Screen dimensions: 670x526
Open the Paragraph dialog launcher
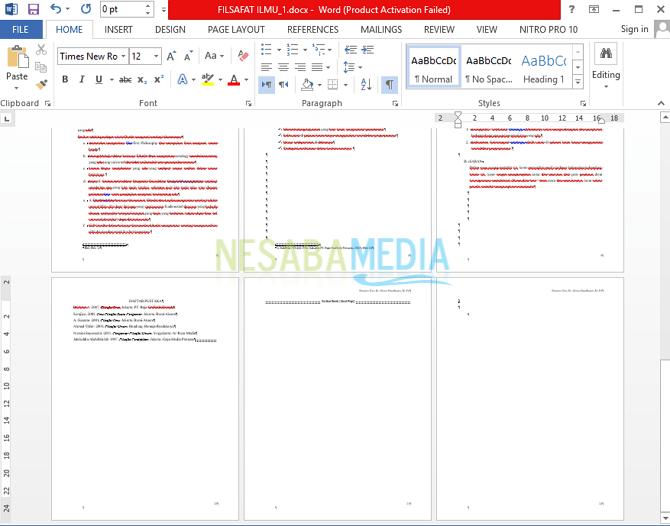coord(395,103)
